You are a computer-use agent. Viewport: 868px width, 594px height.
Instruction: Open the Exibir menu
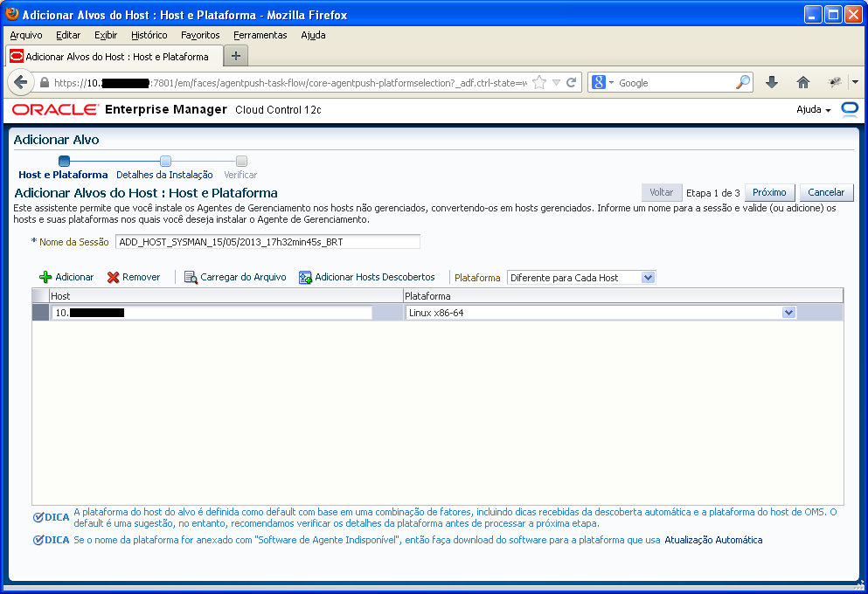[x=106, y=35]
